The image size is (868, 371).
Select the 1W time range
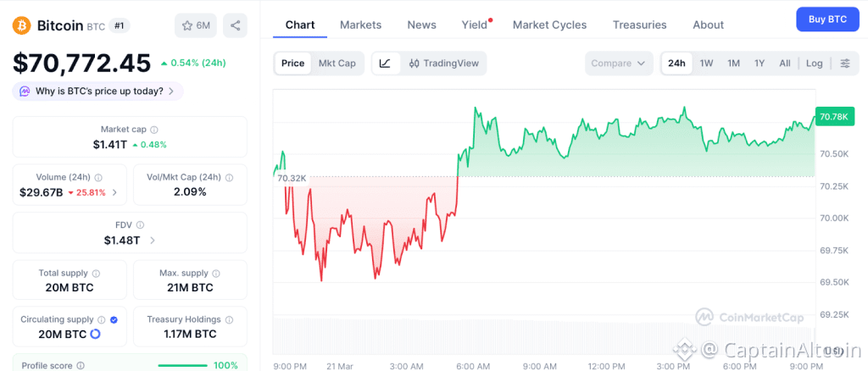pos(706,64)
